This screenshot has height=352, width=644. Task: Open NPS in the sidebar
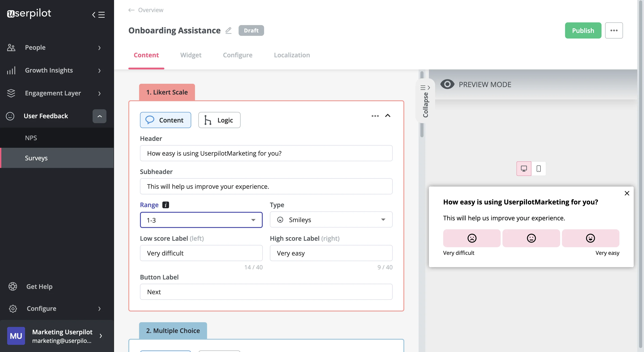click(57, 138)
